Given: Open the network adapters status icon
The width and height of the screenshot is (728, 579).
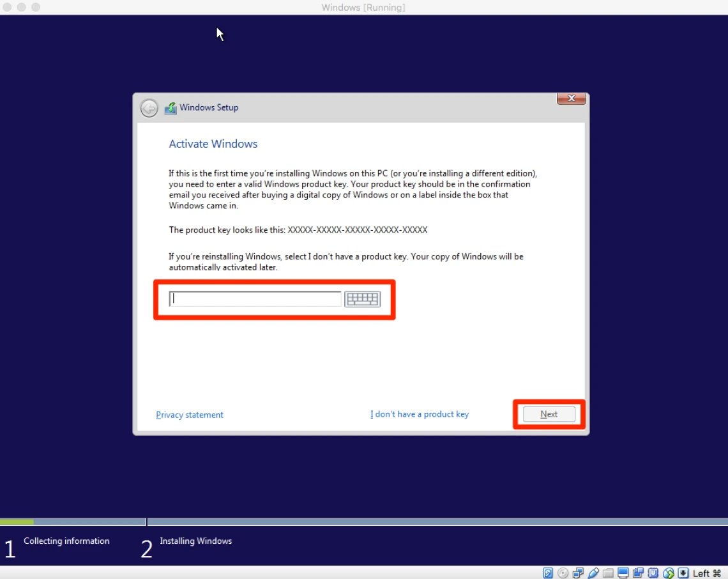Looking at the screenshot, I should tap(578, 573).
